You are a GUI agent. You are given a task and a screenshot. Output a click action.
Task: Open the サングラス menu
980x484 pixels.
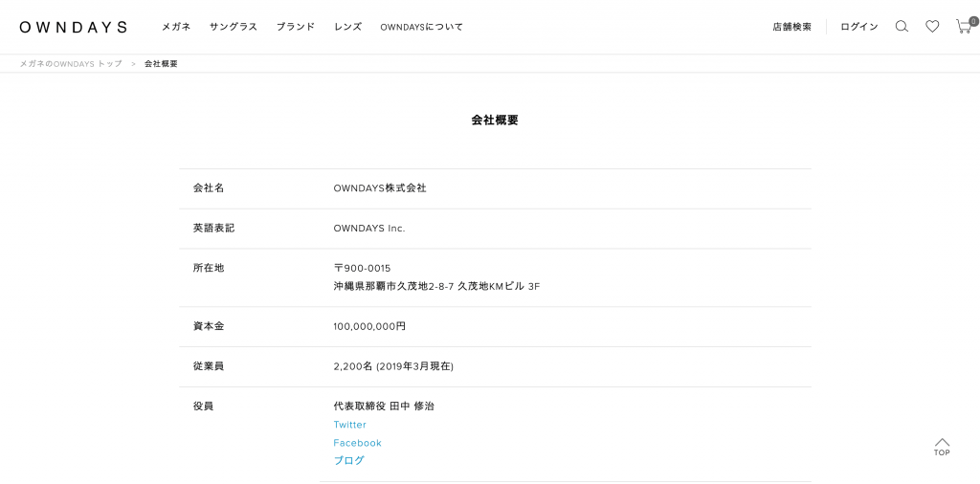[234, 27]
